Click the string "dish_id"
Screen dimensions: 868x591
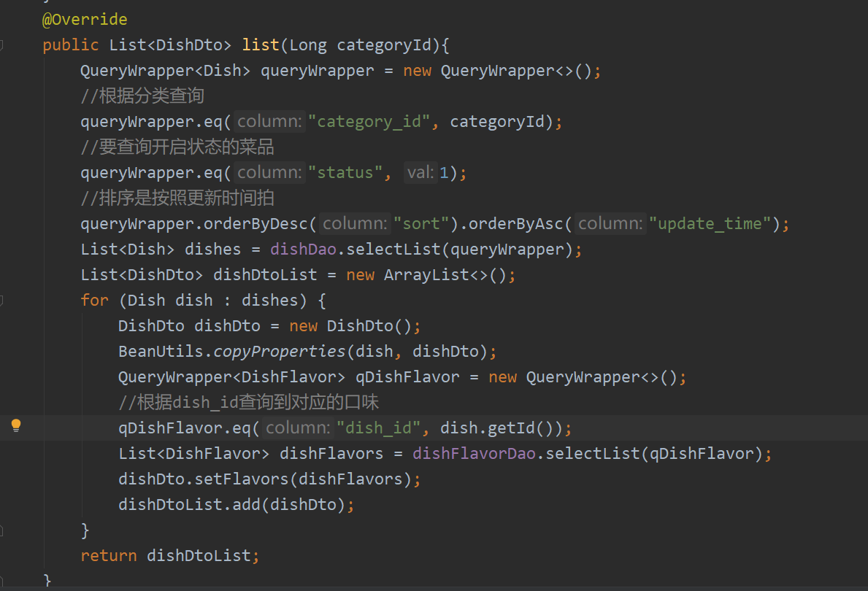pos(379,428)
